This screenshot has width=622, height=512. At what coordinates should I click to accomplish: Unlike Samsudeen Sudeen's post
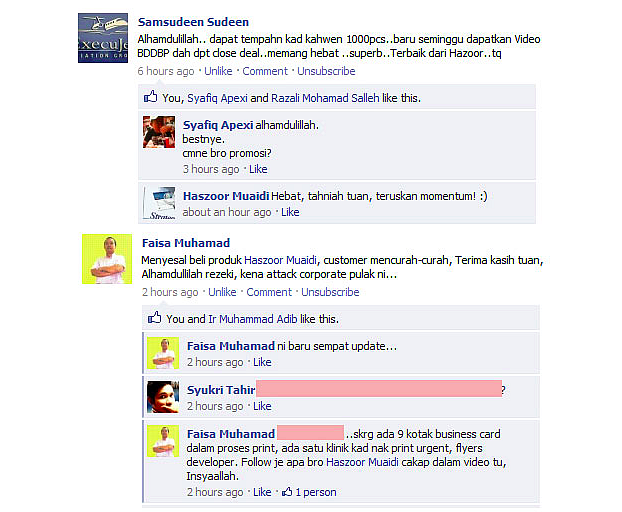click(x=218, y=71)
